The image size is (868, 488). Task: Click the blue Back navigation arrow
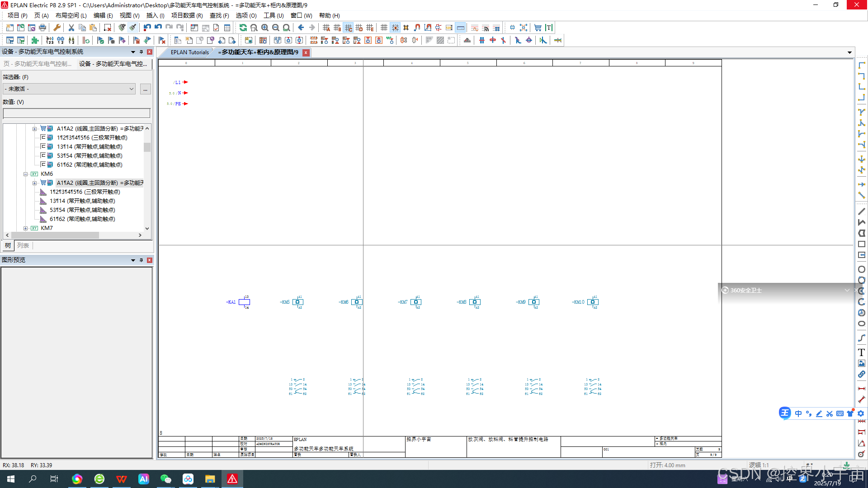[x=301, y=28]
